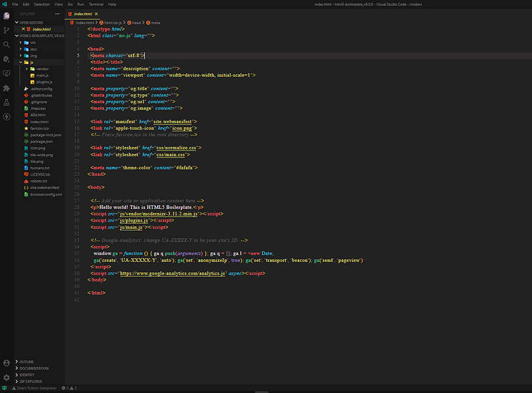Select the index.html editor tab
The width and height of the screenshot is (532, 393).
(82, 14)
